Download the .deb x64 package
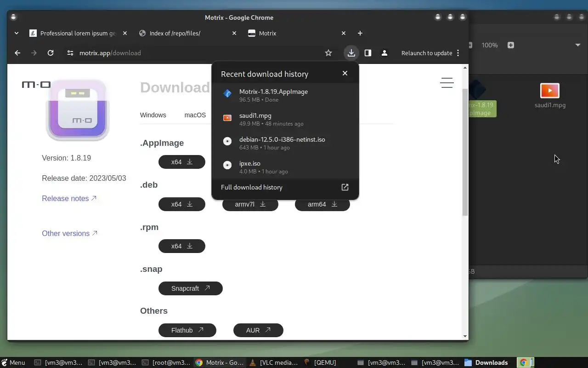 tap(182, 204)
